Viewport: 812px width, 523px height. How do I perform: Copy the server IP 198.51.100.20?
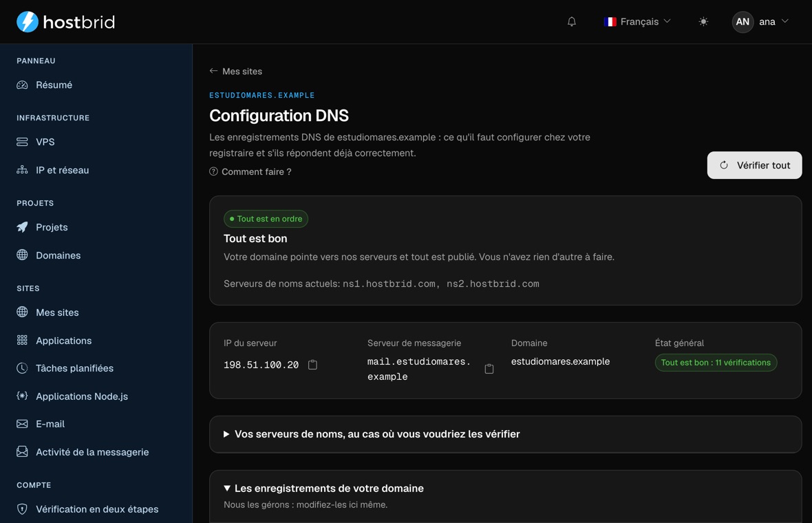(x=313, y=365)
